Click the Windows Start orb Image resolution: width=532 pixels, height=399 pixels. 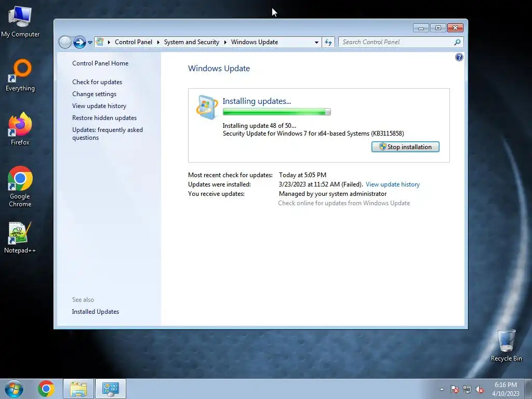click(14, 389)
